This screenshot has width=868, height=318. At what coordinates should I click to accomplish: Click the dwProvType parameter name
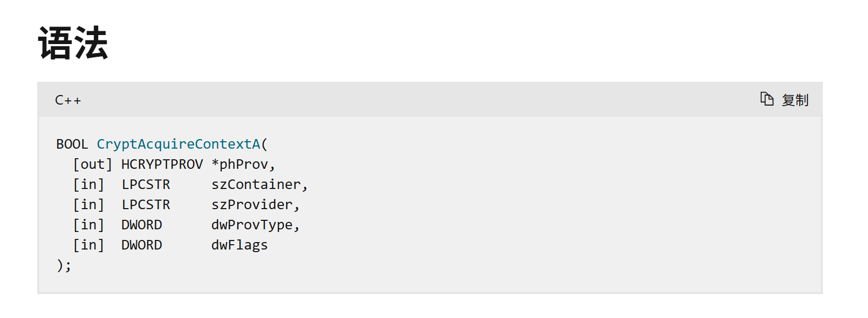pyautogui.click(x=253, y=225)
